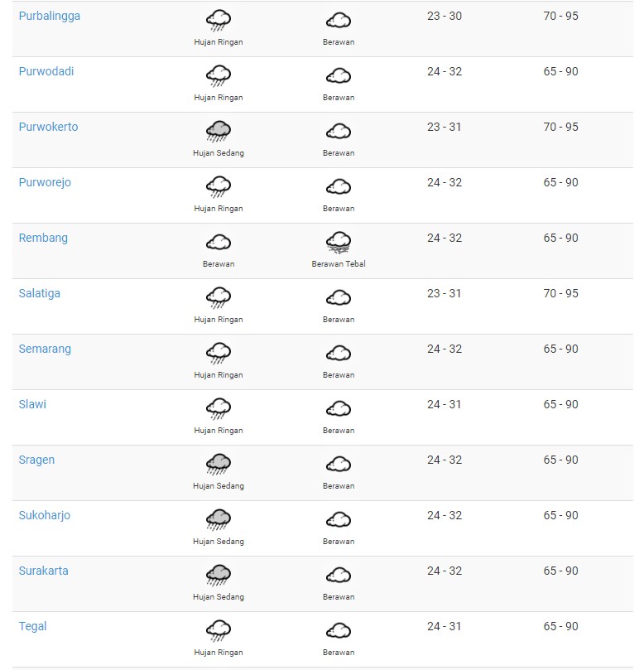Open the Tegal city forecast link
The height and width of the screenshot is (670, 644).
click(32, 627)
